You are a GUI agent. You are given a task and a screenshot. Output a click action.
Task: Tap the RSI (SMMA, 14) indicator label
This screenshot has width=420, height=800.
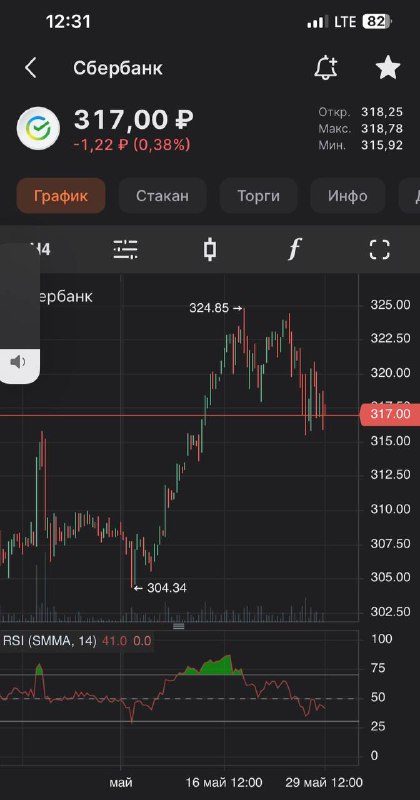tap(50, 641)
